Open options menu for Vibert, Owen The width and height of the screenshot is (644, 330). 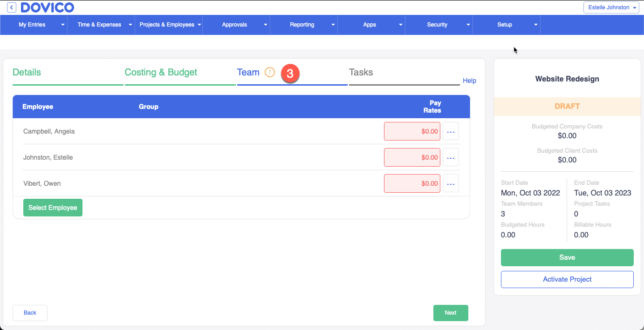click(450, 183)
